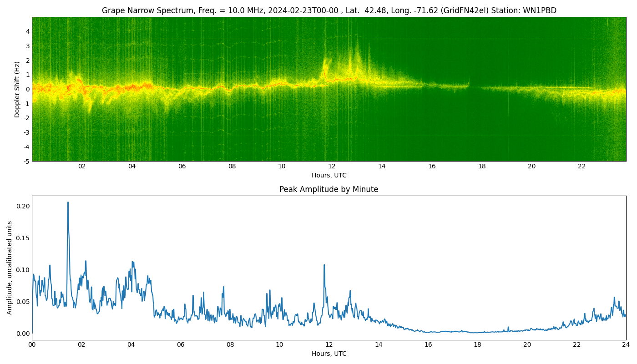This screenshot has height=364, width=637.
Task: Select the 0.00 tick on amplitude axis
Action: click(22, 334)
